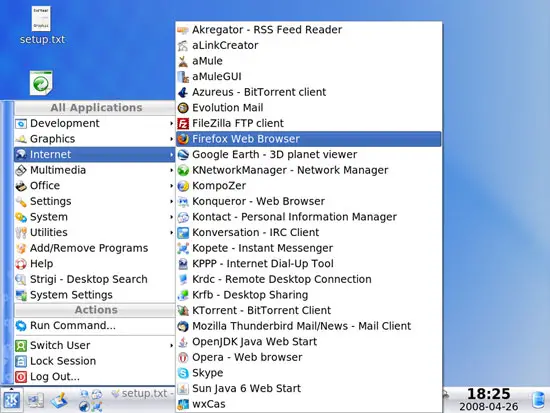Click the taskbar clock showing 18:25
550x413 pixels.
[x=488, y=400]
